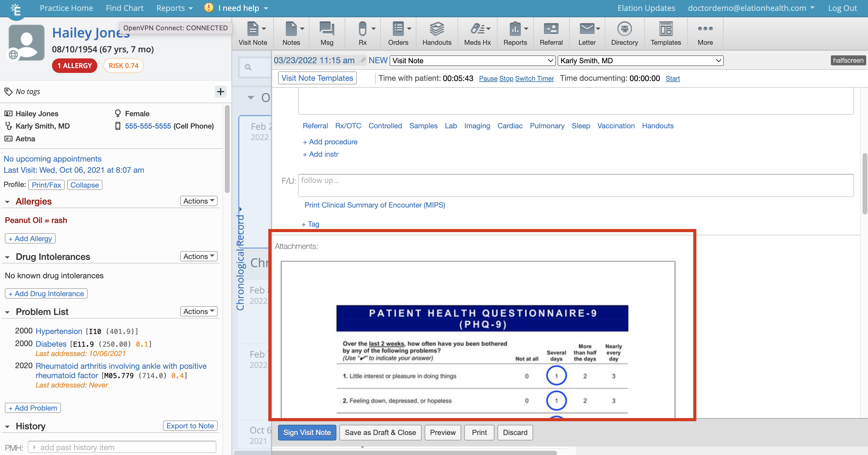Collapse the Allergies section triangle
This screenshot has width=868, height=455.
coord(8,202)
